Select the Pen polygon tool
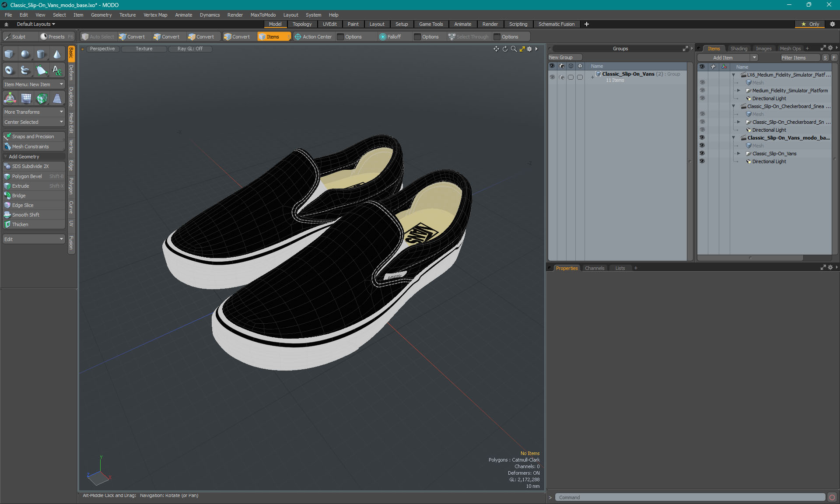The height and width of the screenshot is (504, 840). [x=41, y=70]
